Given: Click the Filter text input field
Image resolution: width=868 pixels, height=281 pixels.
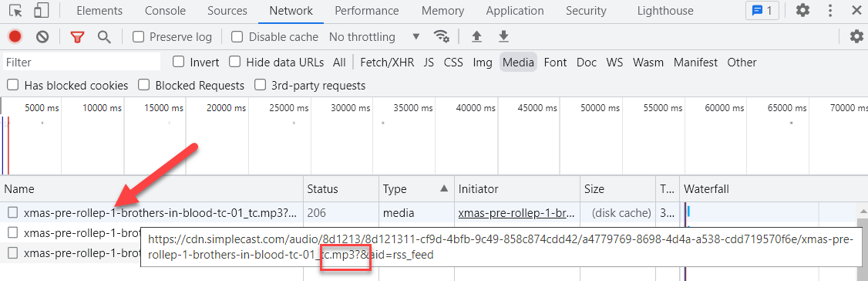Looking at the screenshot, I should pyautogui.click(x=82, y=62).
